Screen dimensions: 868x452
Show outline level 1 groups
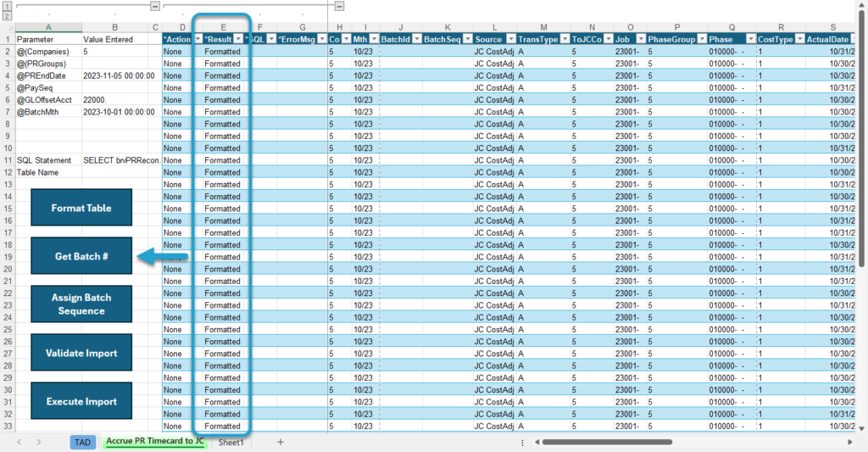tap(7, 6)
